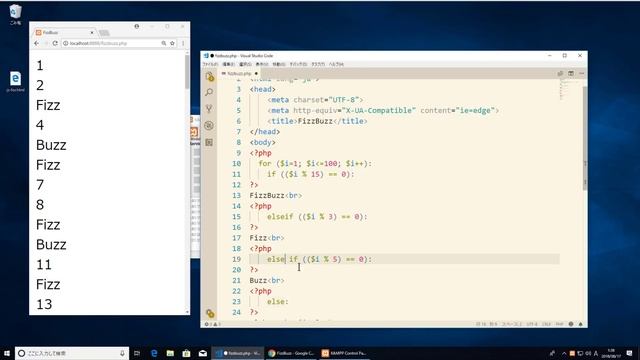The height and width of the screenshot is (360, 640).
Task: Open Source Control view in VS Code
Action: coord(209,109)
